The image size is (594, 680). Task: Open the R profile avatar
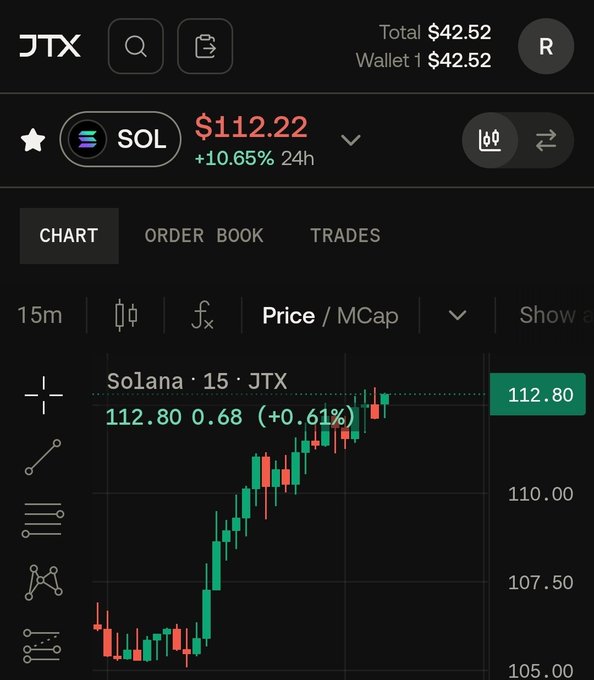546,46
